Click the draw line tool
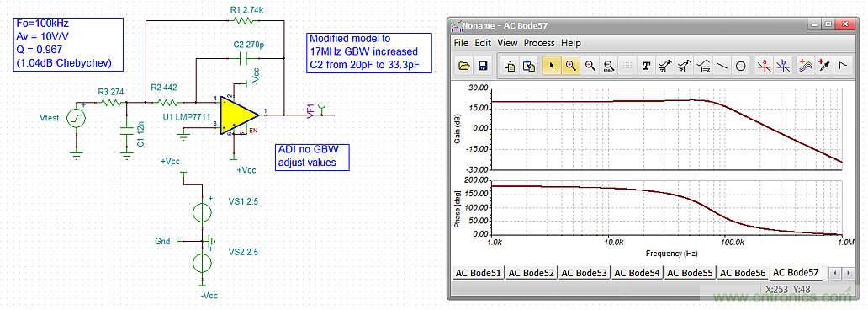Viewport: 868px width, 310px height. (x=722, y=66)
